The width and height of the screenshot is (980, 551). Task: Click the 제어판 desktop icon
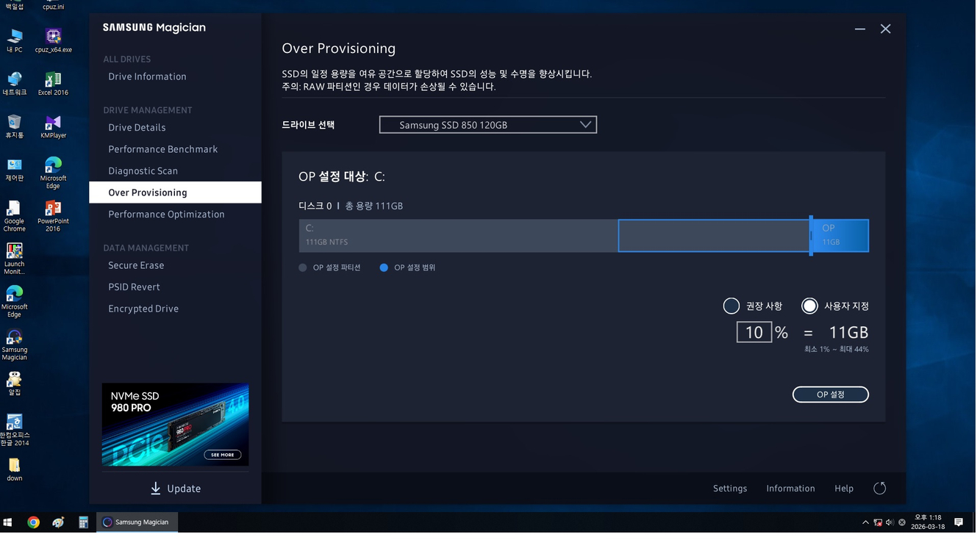15,170
